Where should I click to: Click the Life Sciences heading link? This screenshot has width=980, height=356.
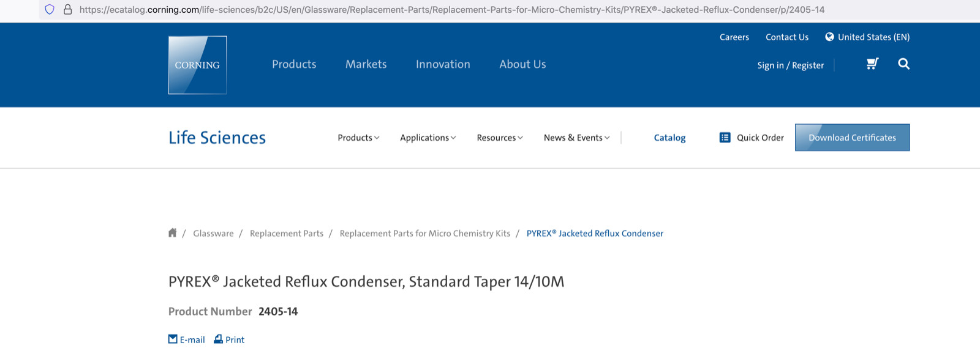pos(217,138)
